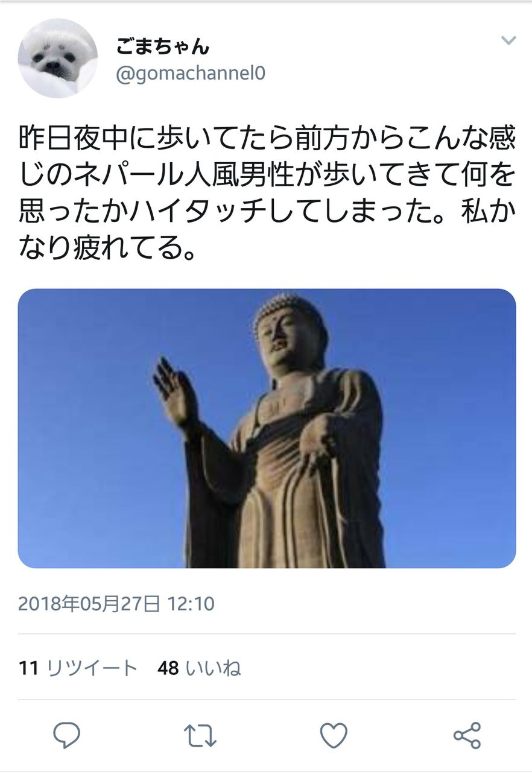This screenshot has height=772, width=532.
Task: Select the first line starting 昨日夜中に
Action: click(x=267, y=139)
